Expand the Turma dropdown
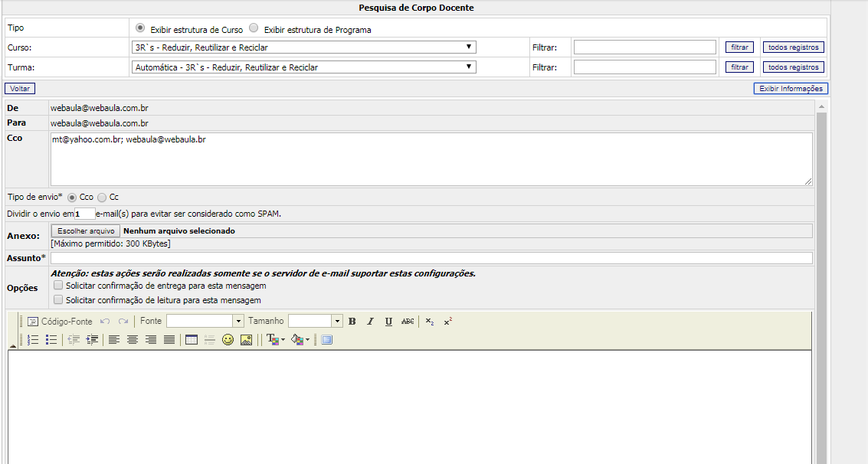This screenshot has height=464, width=868. pos(303,67)
